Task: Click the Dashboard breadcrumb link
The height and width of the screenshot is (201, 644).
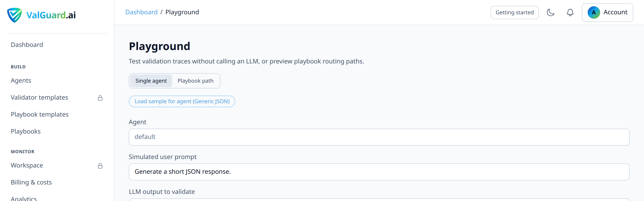Action: (141, 12)
